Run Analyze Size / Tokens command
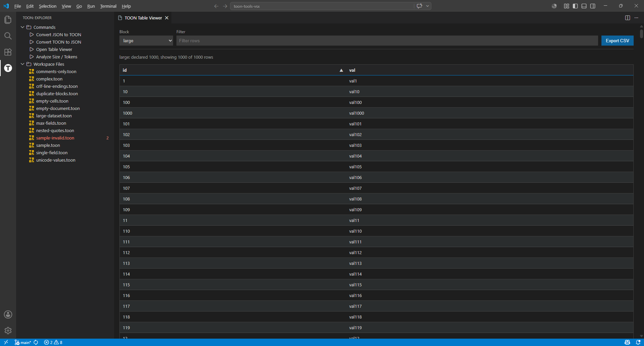 tap(57, 57)
